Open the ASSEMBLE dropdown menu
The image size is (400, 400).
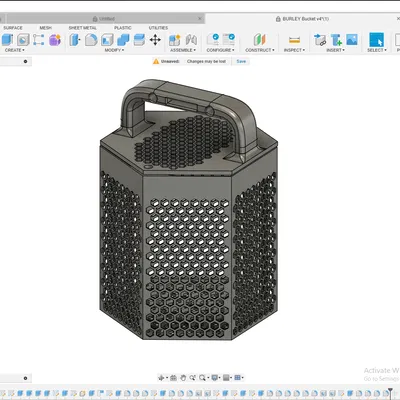[x=183, y=50]
